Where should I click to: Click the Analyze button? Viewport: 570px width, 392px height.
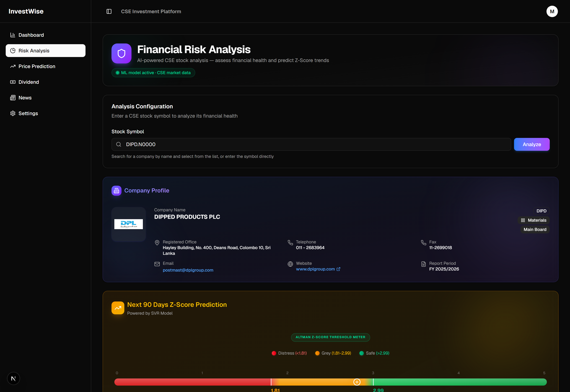tap(532, 145)
